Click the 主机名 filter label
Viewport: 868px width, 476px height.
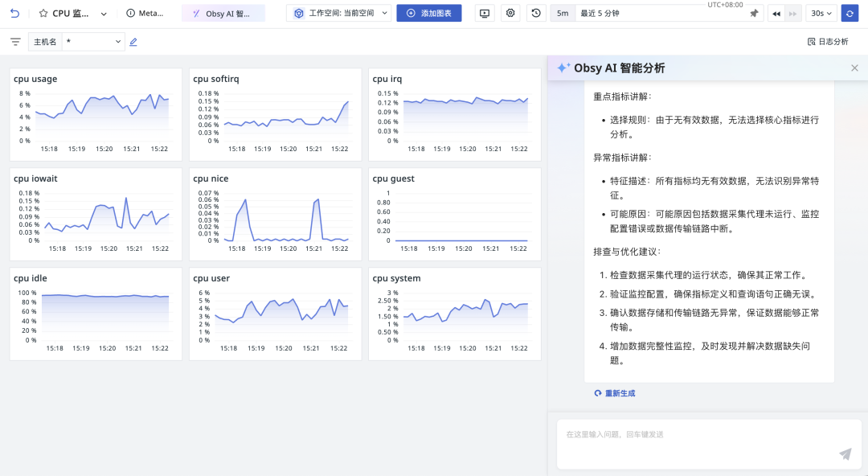pos(45,42)
